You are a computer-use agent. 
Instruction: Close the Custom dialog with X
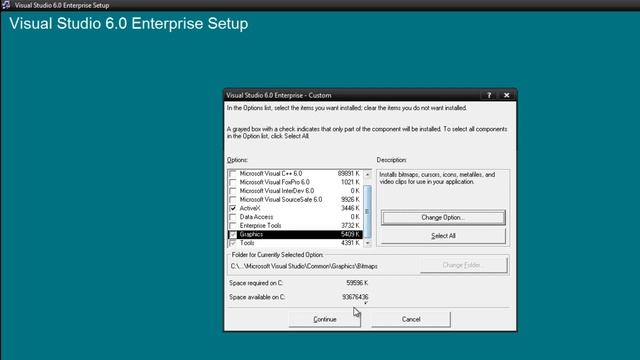point(507,95)
